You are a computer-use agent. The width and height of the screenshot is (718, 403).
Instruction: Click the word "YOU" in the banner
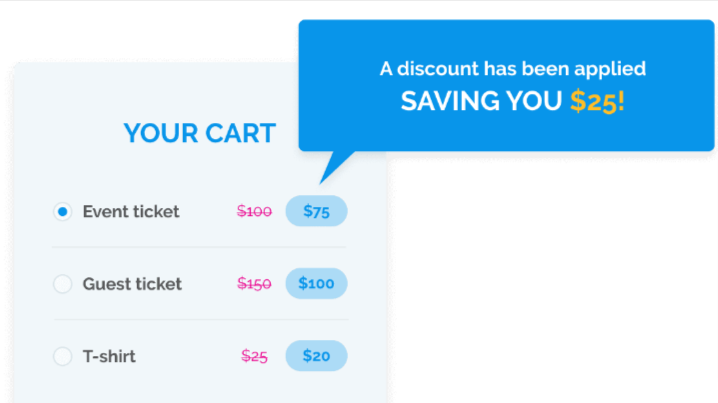[x=533, y=101]
